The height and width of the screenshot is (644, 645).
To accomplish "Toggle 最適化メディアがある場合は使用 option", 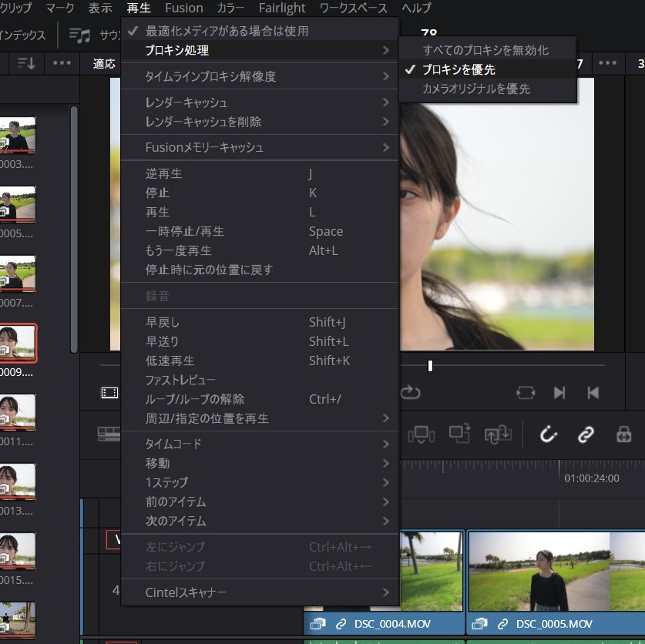I will (260, 31).
